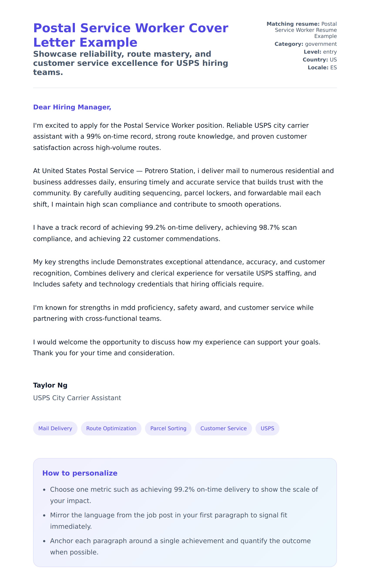Click the Category government label
Screen dimensions: 370x588
pos(305,44)
